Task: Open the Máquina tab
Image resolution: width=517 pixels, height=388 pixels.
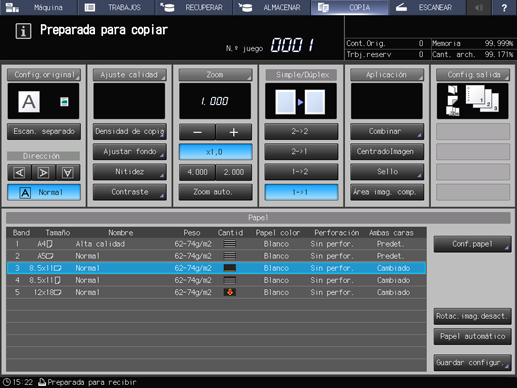Action: 39,7
